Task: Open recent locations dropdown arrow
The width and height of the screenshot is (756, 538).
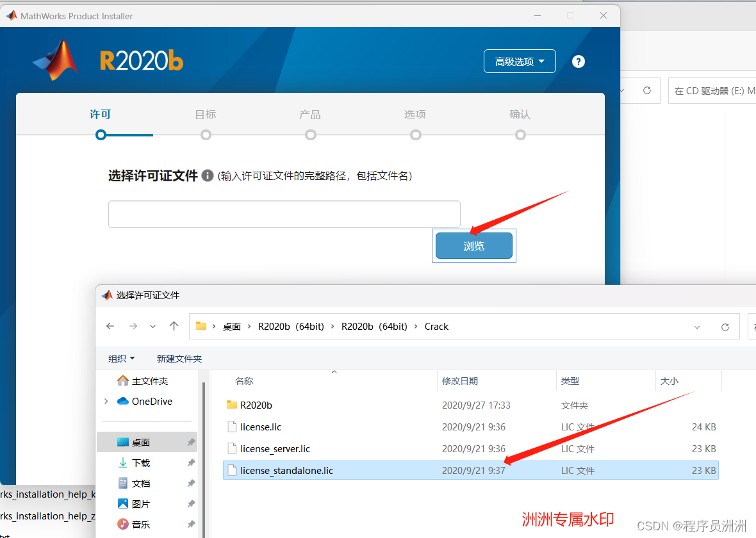Action: (153, 327)
